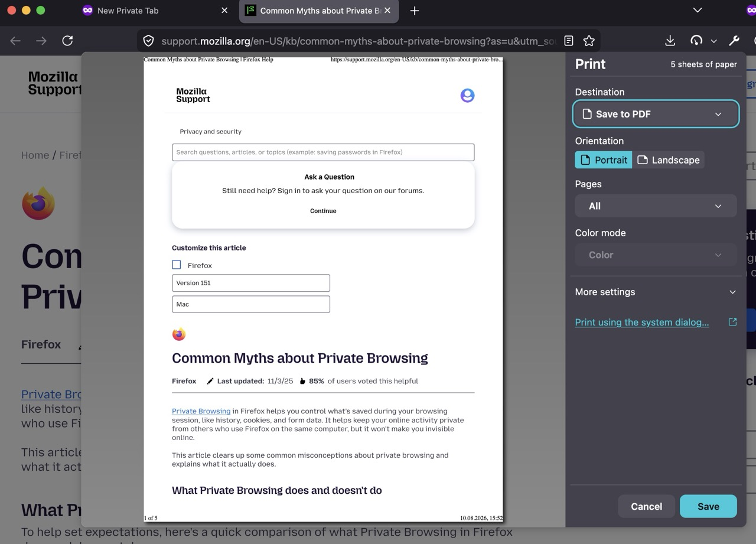Open the list all tabs chevron
The image size is (756, 544).
click(698, 10)
